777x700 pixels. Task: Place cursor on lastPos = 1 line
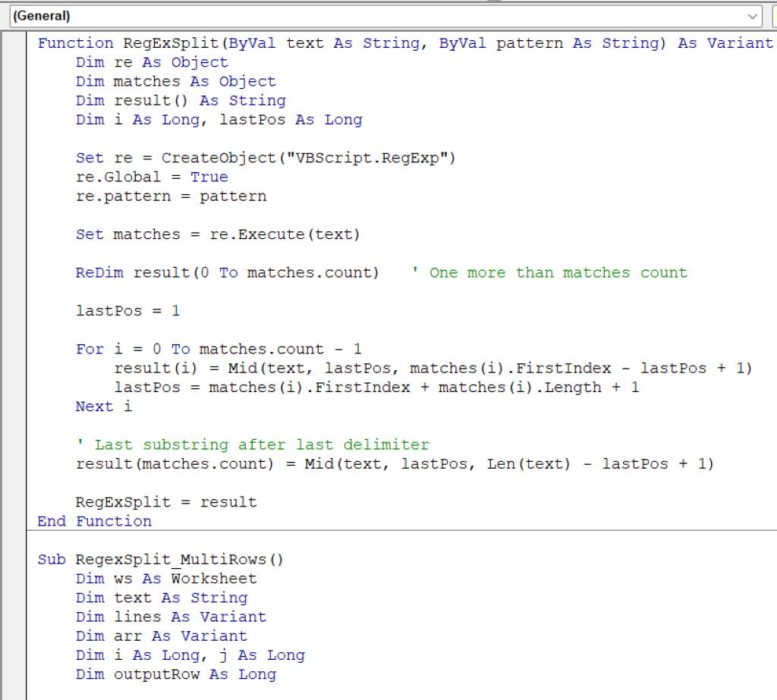[x=127, y=311]
